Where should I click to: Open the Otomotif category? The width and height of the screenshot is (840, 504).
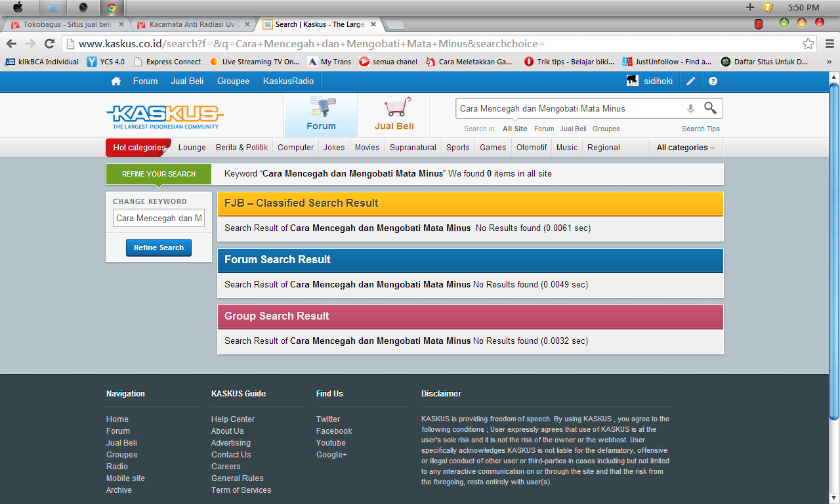point(532,148)
